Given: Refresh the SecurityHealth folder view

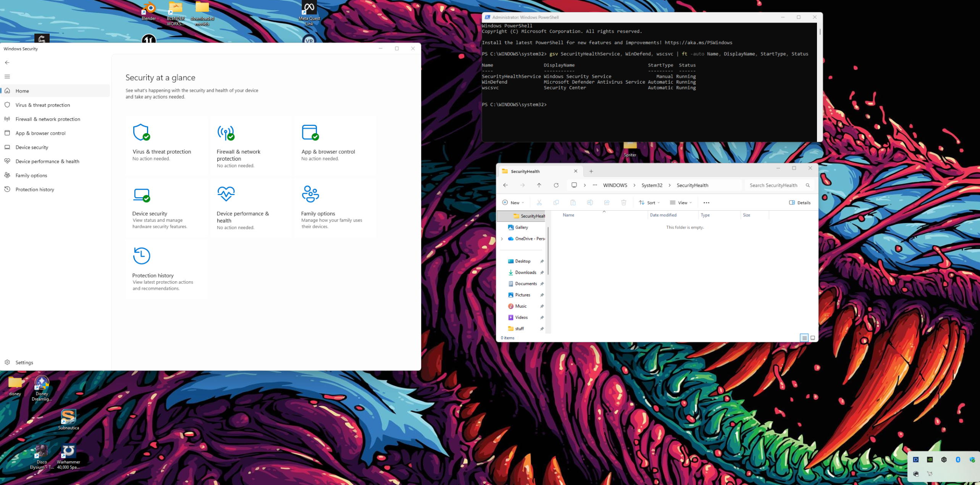Looking at the screenshot, I should (556, 185).
